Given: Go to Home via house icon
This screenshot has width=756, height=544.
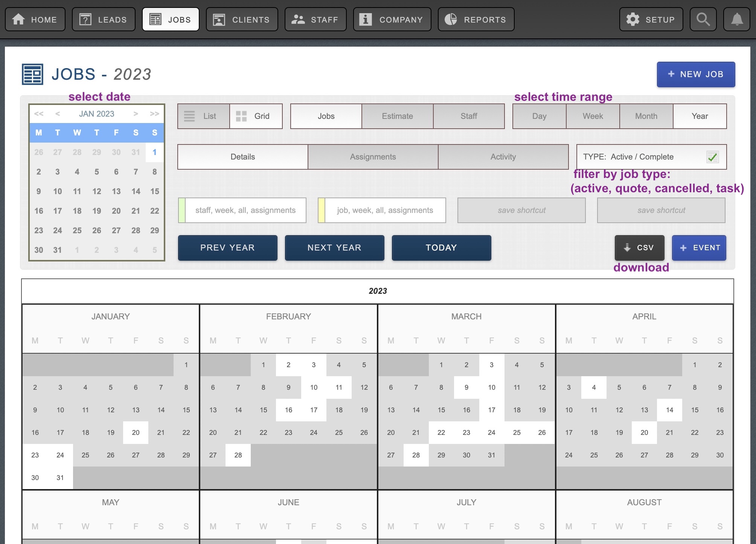Looking at the screenshot, I should (x=18, y=20).
